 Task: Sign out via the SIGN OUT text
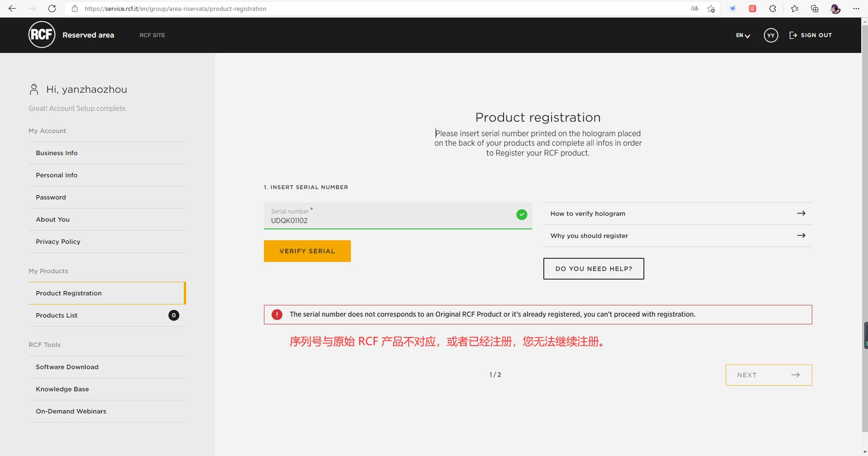coord(816,35)
